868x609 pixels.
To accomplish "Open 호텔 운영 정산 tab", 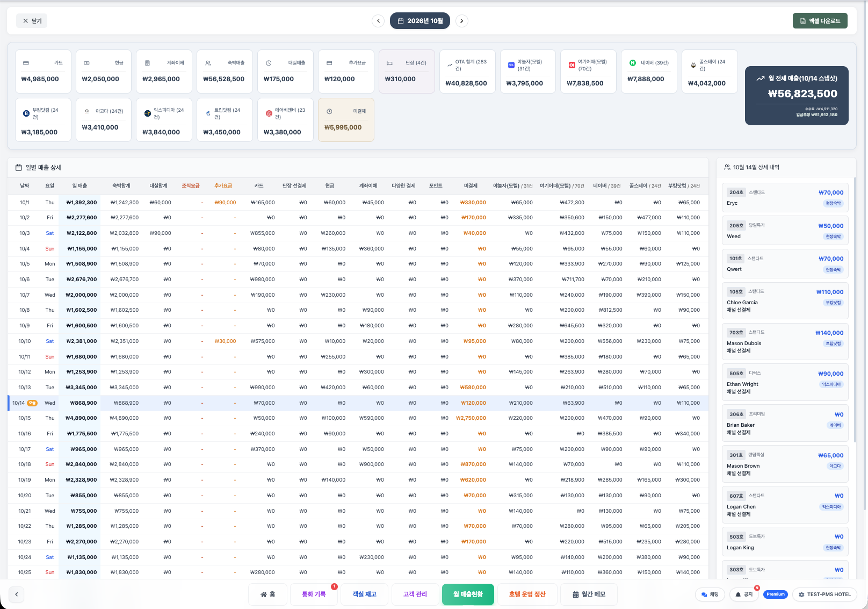I will pos(527,594).
